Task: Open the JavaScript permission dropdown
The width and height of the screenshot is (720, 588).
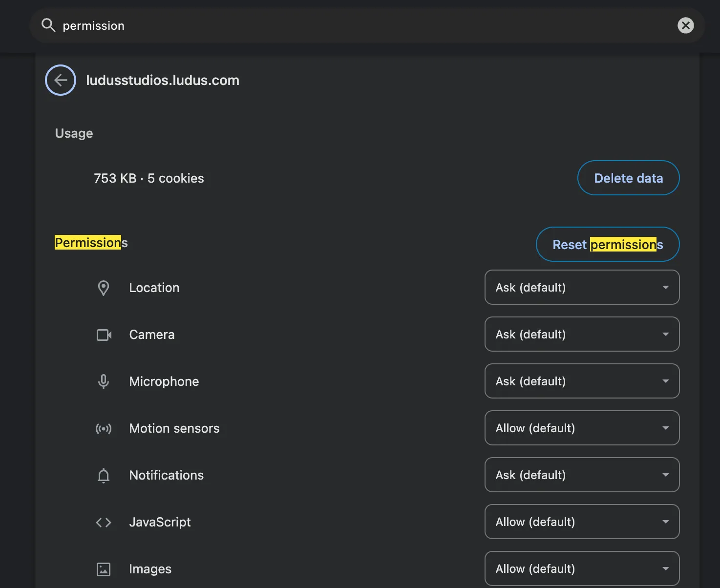Action: click(x=582, y=522)
